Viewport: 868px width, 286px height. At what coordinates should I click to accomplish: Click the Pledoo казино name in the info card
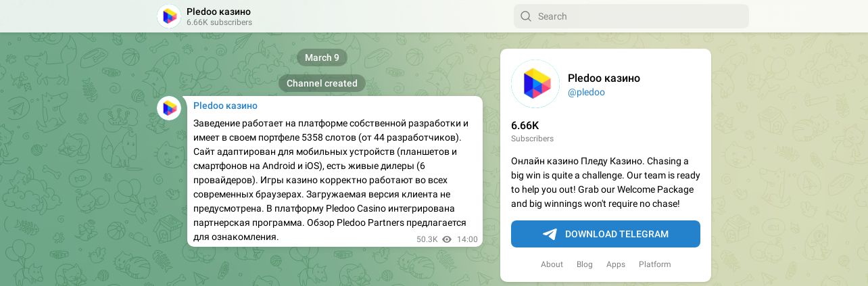(x=604, y=78)
